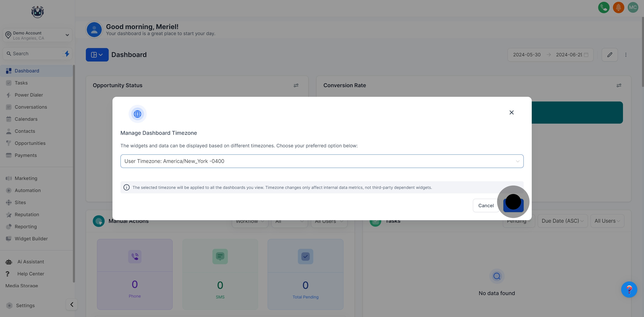This screenshot has height=317, width=644.
Task: Open the three-dot dashboard options menu
Action: click(x=626, y=55)
